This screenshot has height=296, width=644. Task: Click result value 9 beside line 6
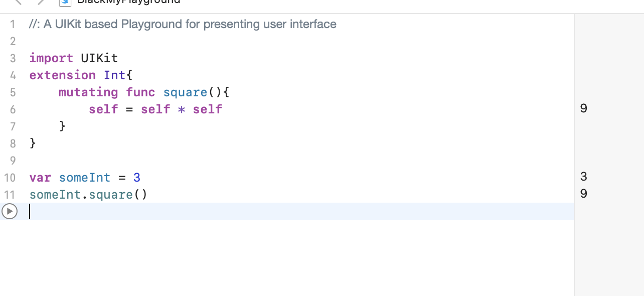click(583, 108)
